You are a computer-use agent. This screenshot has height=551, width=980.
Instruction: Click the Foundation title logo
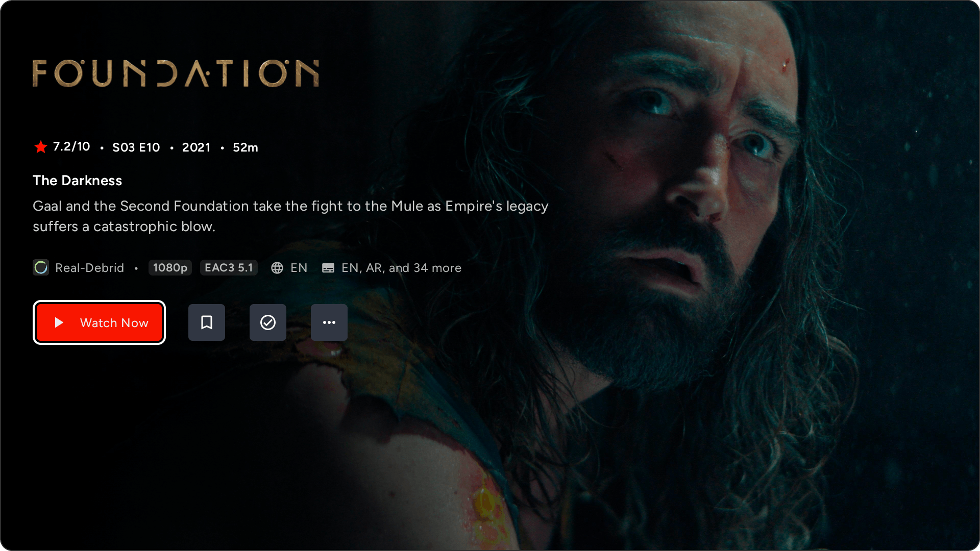click(176, 73)
